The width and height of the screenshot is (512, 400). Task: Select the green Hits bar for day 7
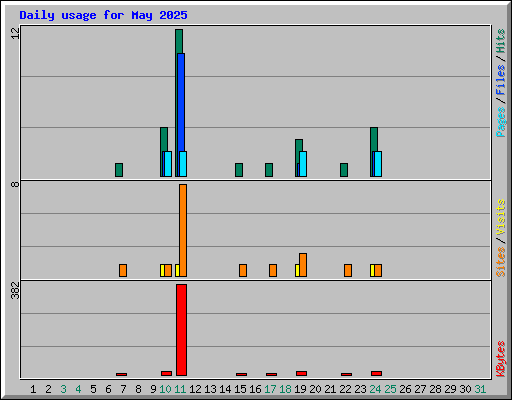pos(119,170)
